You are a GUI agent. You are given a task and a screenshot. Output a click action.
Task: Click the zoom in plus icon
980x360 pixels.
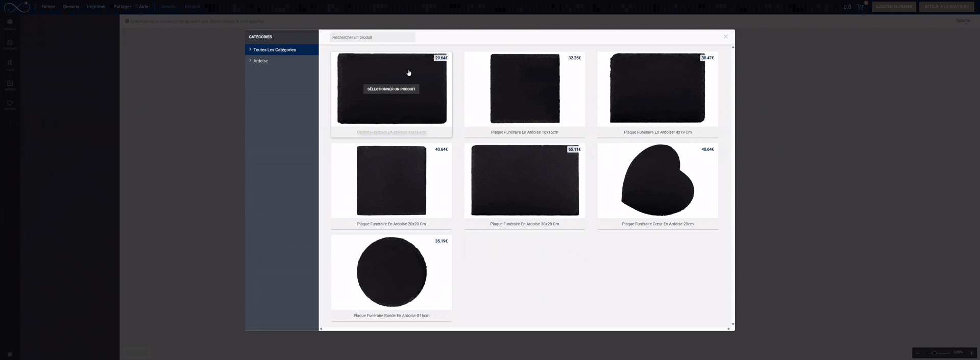[x=971, y=353]
